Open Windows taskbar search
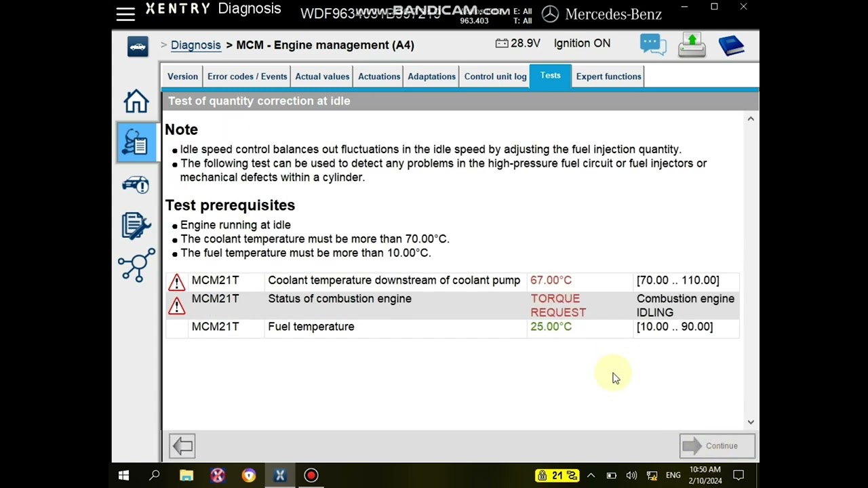This screenshot has height=488, width=868. coord(155,476)
